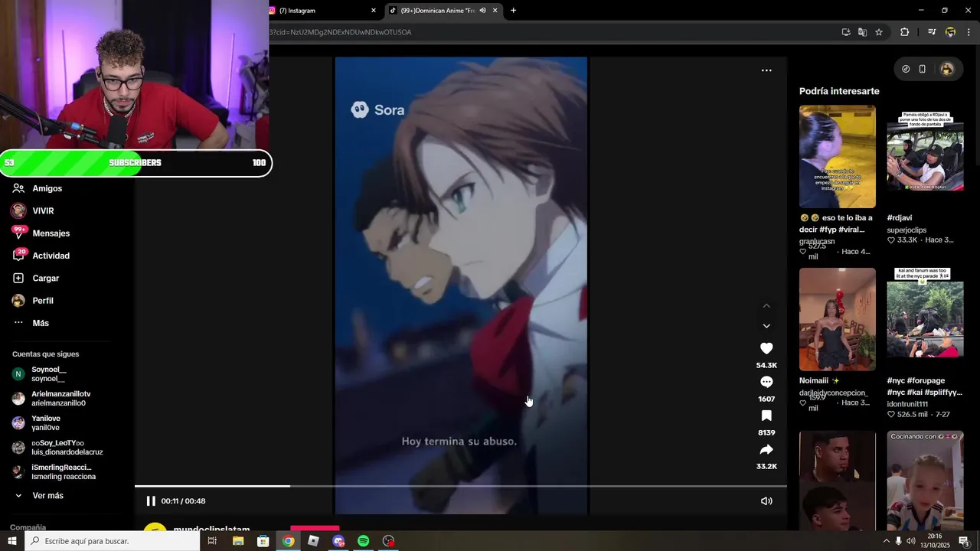Viewport: 980px width, 551px height.
Task: Open the Windows Start menu
Action: [12, 541]
